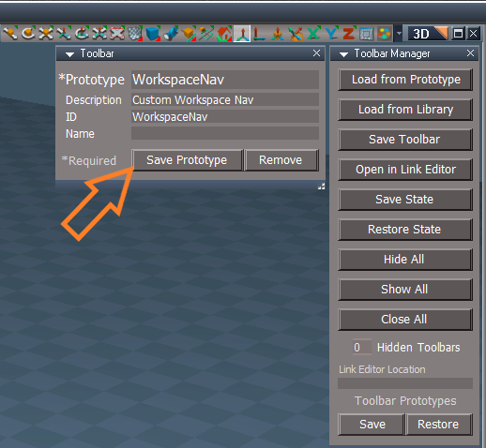
Task: Click the red Z axis icon
Action: (x=349, y=33)
